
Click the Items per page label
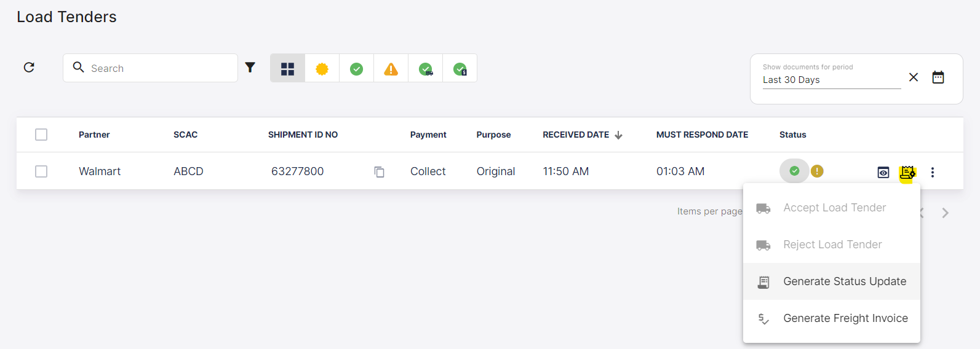coord(710,211)
